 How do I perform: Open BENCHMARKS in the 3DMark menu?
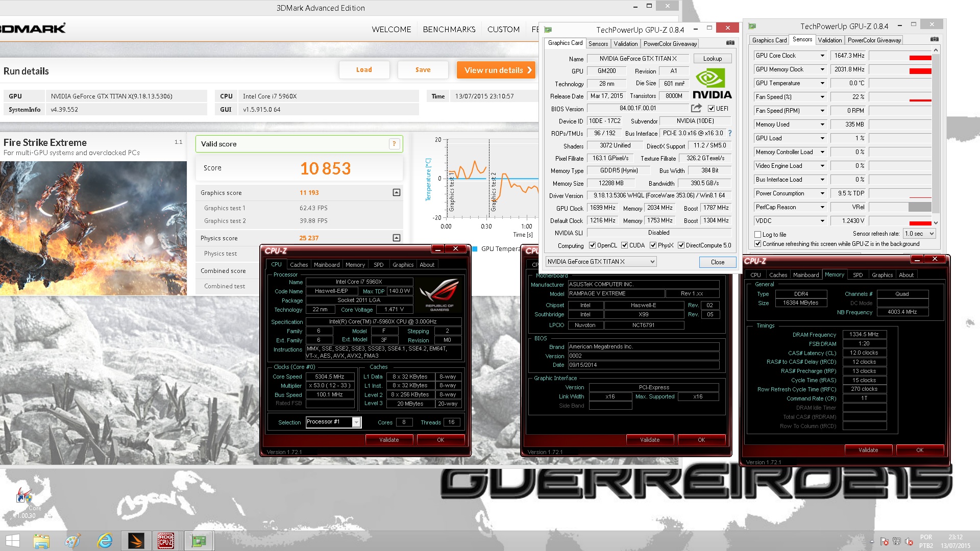click(x=449, y=30)
